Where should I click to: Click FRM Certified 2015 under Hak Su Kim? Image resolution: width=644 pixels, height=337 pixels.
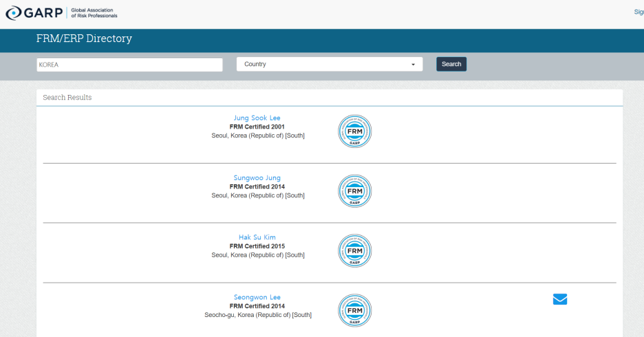[x=257, y=246]
